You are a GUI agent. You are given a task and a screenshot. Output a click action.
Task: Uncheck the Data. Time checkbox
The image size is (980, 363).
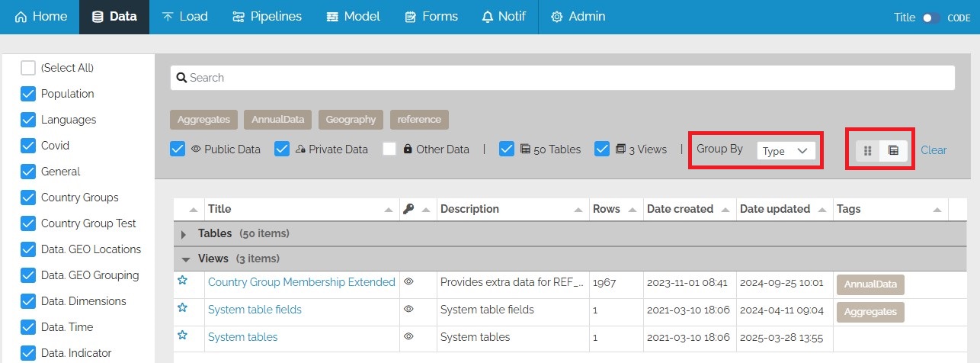tap(28, 327)
